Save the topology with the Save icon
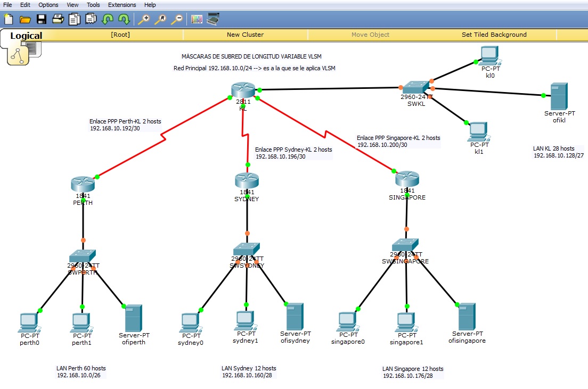Viewport: 588px width, 389px height. pos(41,19)
